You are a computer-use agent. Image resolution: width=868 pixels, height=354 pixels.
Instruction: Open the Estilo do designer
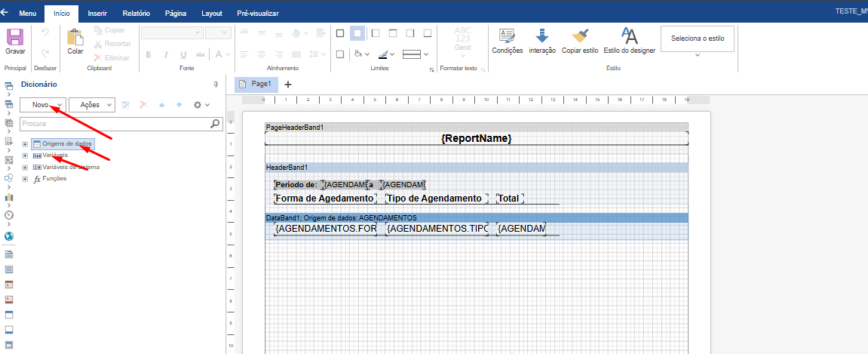630,42
